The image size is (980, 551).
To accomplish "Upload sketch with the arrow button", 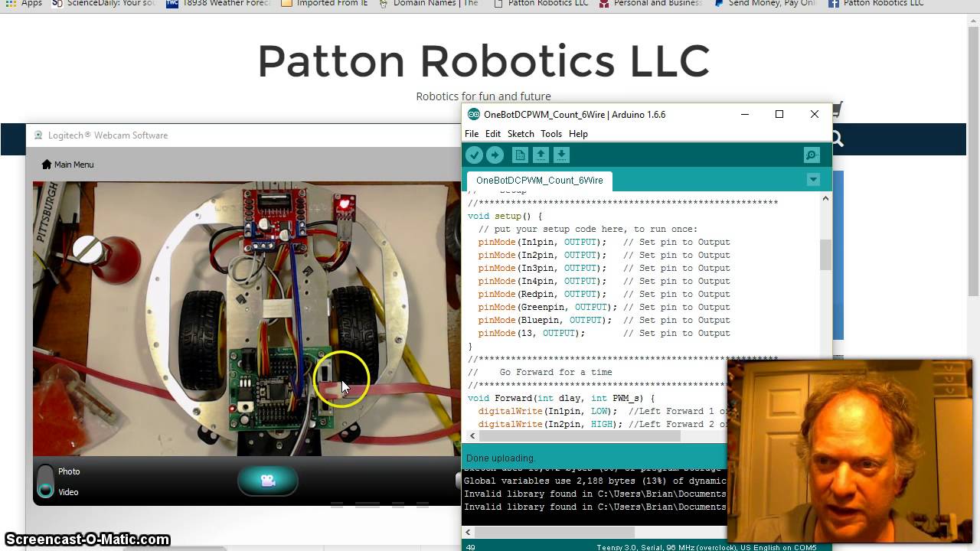I will (x=495, y=155).
